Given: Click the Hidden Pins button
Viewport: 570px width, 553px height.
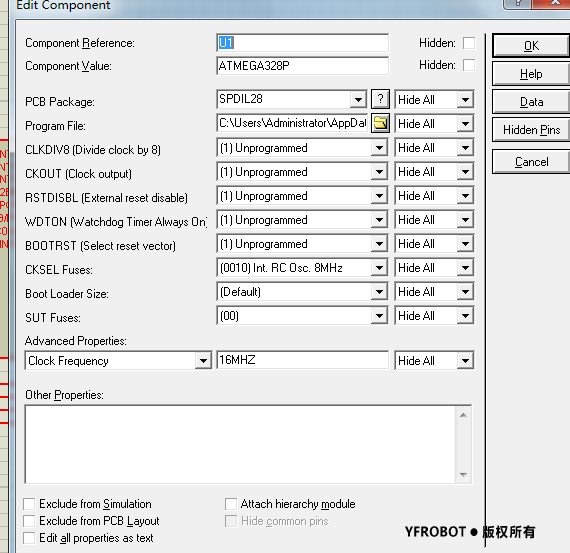Looking at the screenshot, I should [x=531, y=130].
